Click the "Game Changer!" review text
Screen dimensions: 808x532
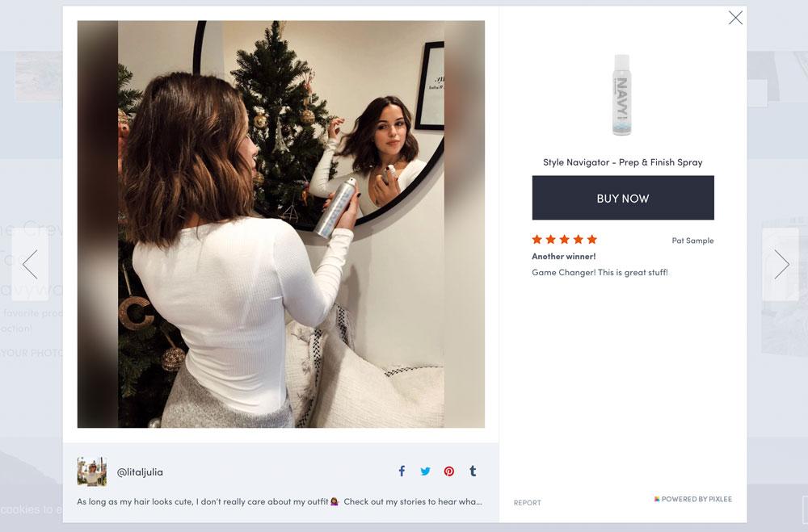tap(600, 272)
